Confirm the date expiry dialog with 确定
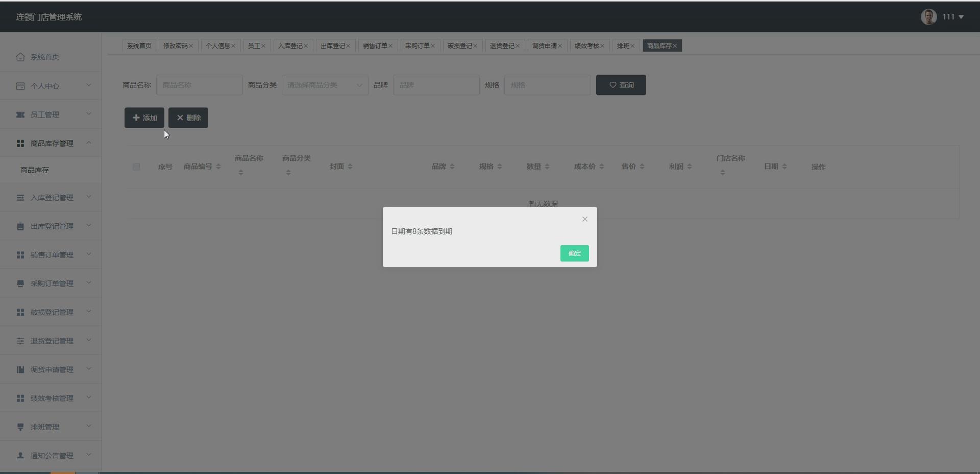The image size is (980, 474). (574, 253)
